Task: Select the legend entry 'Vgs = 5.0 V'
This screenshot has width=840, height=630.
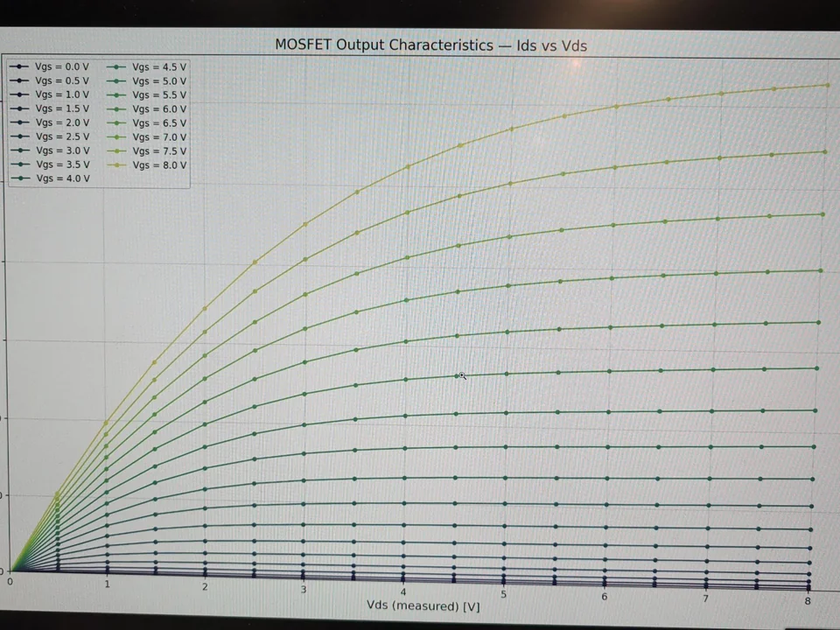Action: pos(146,80)
